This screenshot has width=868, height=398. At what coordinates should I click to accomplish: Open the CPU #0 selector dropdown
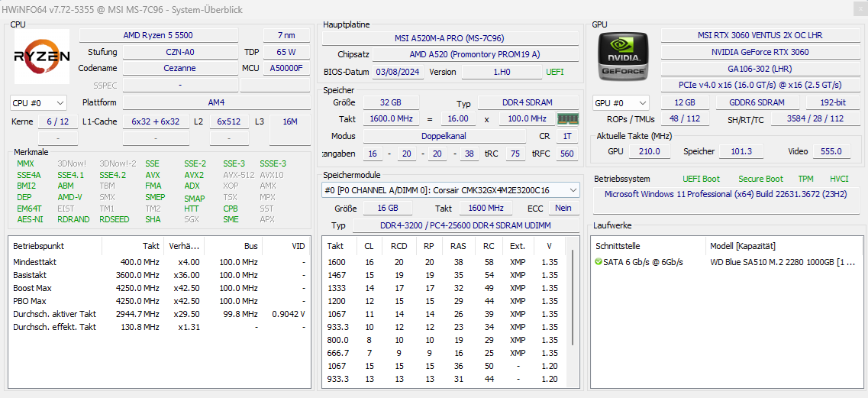[38, 103]
